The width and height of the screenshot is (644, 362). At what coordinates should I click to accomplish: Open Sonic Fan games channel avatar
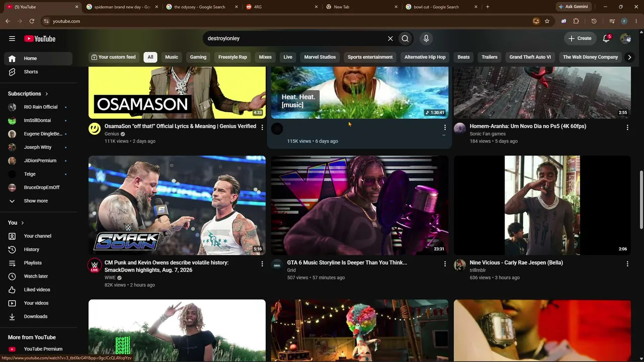[460, 129]
